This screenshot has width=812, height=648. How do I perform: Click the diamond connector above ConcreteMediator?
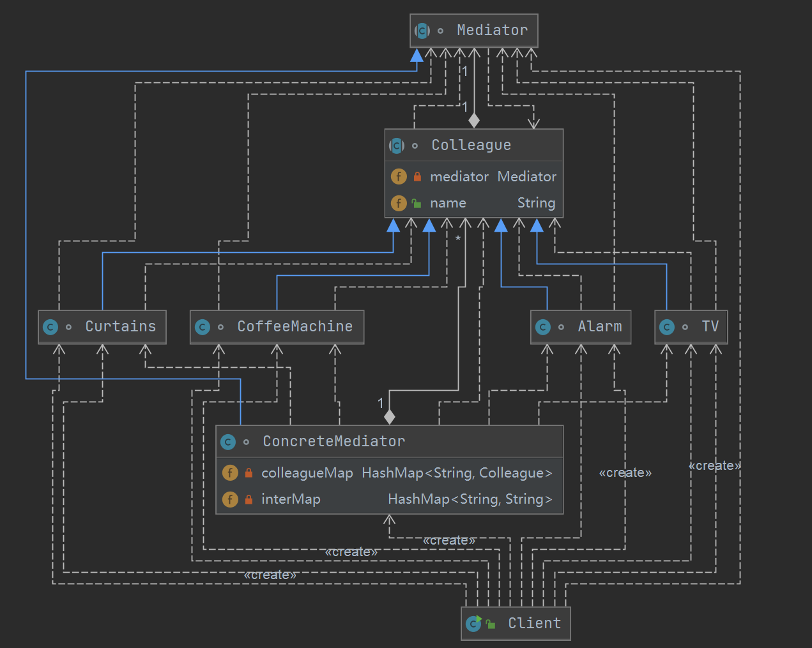390,417
